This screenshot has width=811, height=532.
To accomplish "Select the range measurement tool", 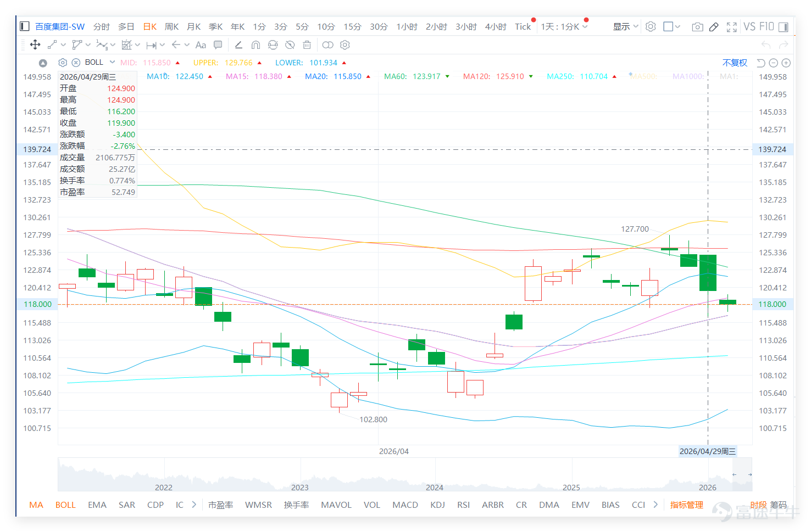I will (151, 45).
